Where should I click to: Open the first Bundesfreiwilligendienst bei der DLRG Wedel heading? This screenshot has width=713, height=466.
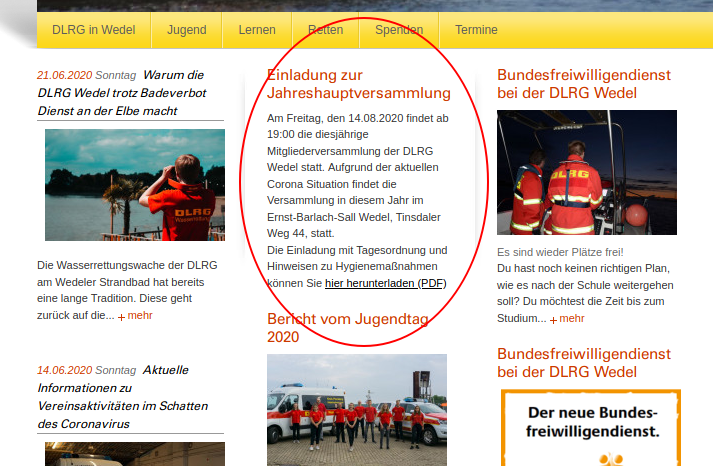click(x=584, y=84)
